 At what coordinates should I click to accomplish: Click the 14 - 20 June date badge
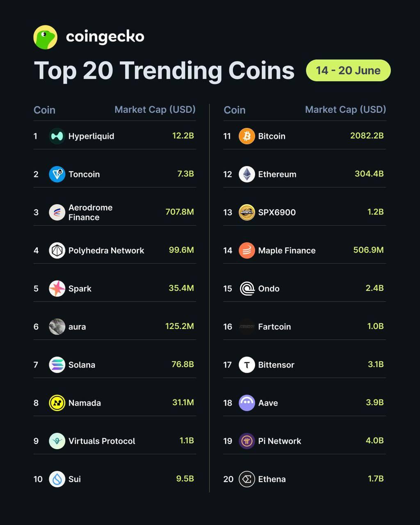click(348, 71)
